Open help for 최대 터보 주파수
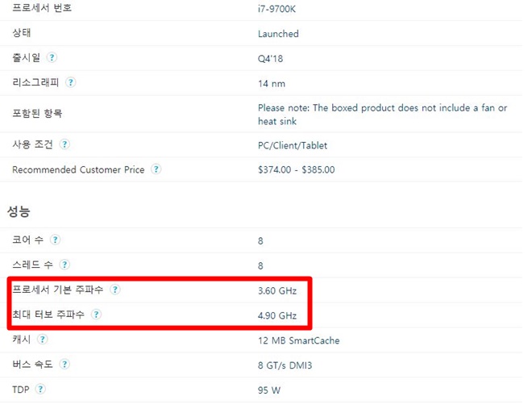Viewport: 532px width, 409px height. [x=96, y=315]
